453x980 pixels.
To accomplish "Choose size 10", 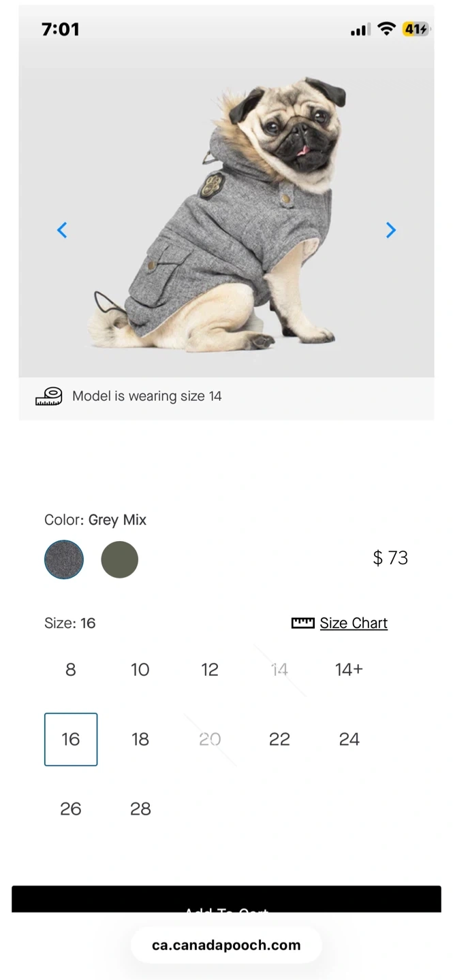I will point(140,670).
